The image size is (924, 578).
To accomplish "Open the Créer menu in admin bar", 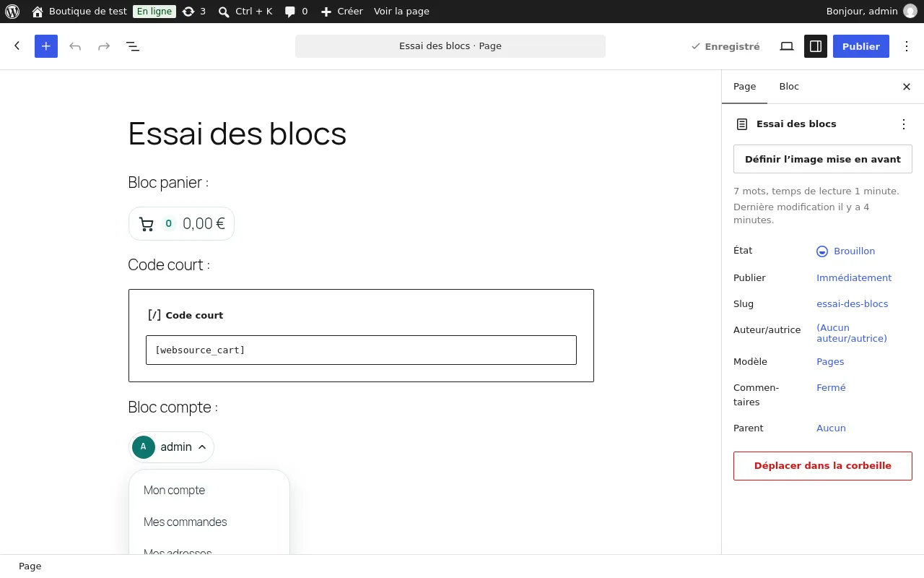I will click(x=341, y=12).
